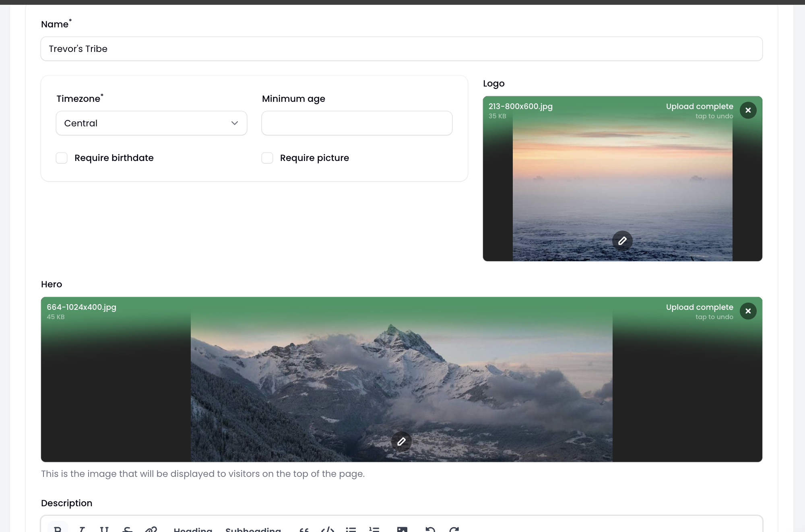Click the Name field containing Trevor's Tribe
805x532 pixels.
click(401, 49)
